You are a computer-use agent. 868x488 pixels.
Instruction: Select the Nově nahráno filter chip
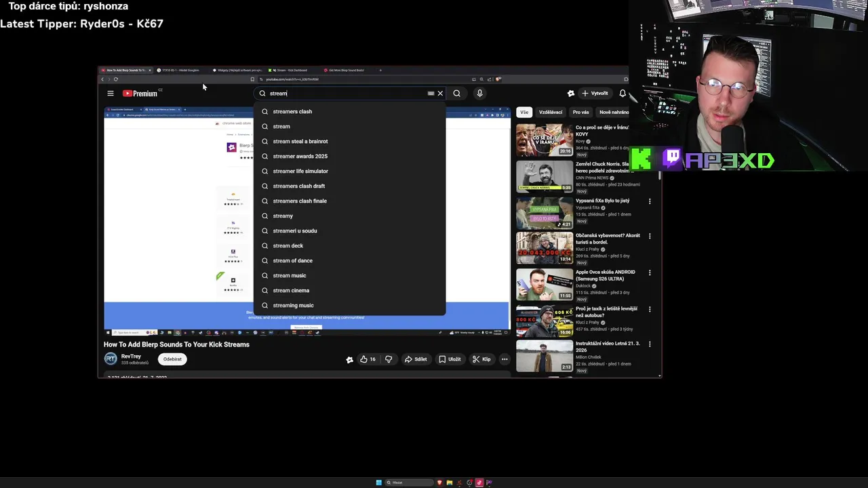tap(613, 112)
